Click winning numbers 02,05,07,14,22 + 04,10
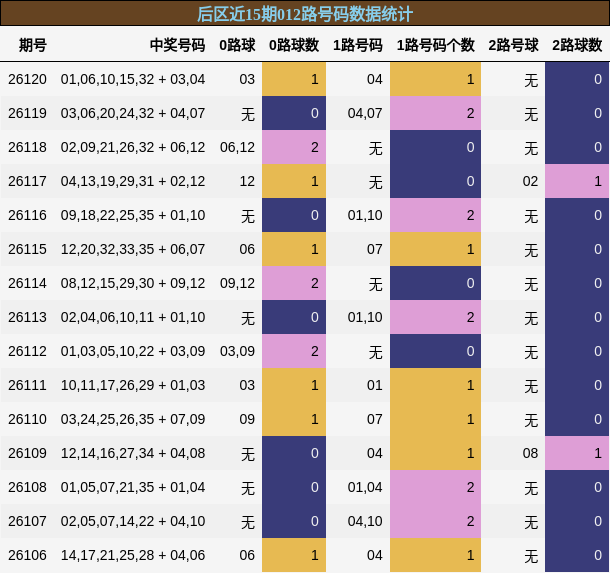610x573 pixels. (x=133, y=521)
